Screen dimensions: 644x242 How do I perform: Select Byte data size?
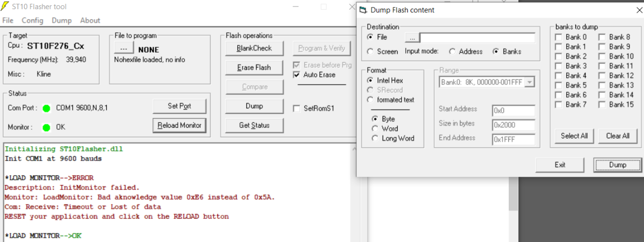[x=375, y=119]
